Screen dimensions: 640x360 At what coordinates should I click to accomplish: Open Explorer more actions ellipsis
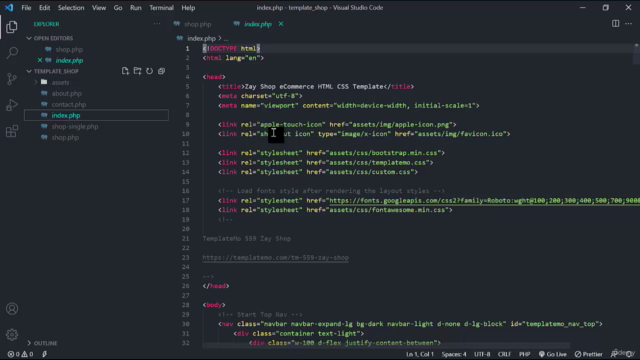tap(157, 24)
